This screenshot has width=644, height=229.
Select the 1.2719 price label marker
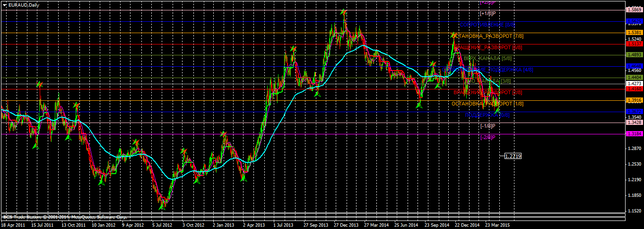tap(513, 156)
